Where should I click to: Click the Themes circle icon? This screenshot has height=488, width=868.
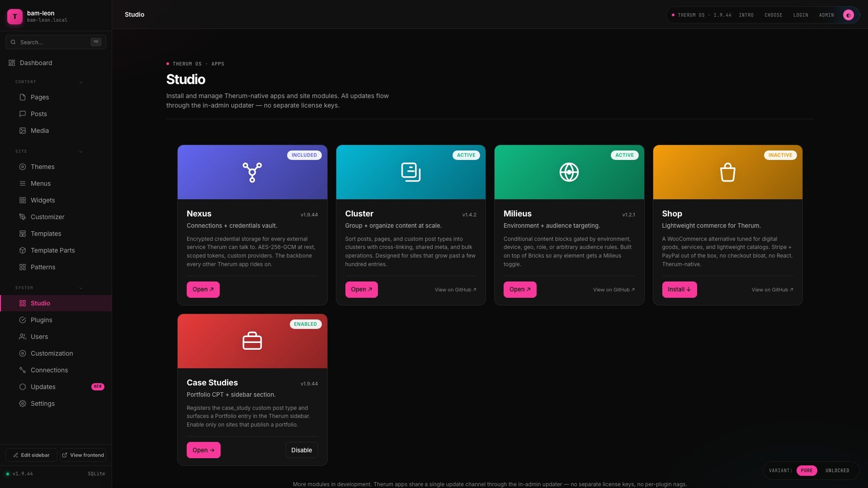coord(23,167)
